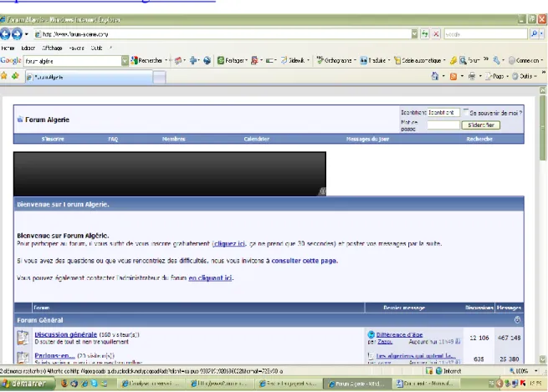Open the Discussion générale forum link
Screen dimensions: 548x392
(x=66, y=334)
